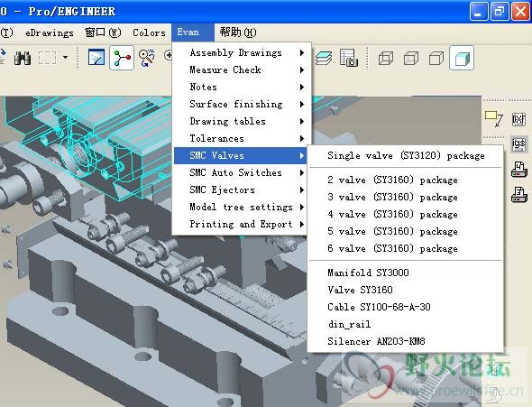Viewport: 532px width, 407px height.
Task: Click the upper printer icon
Action: (519, 169)
